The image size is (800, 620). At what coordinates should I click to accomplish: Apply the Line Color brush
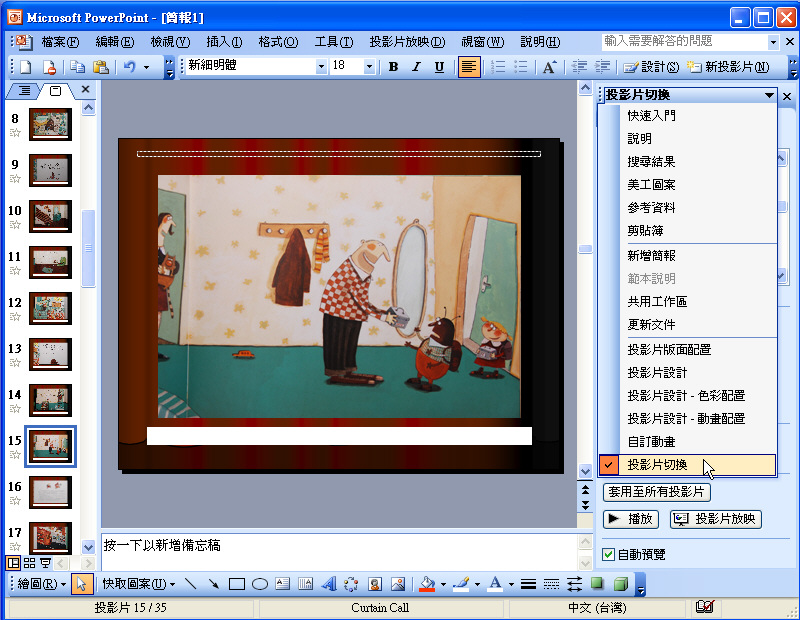pyautogui.click(x=461, y=584)
